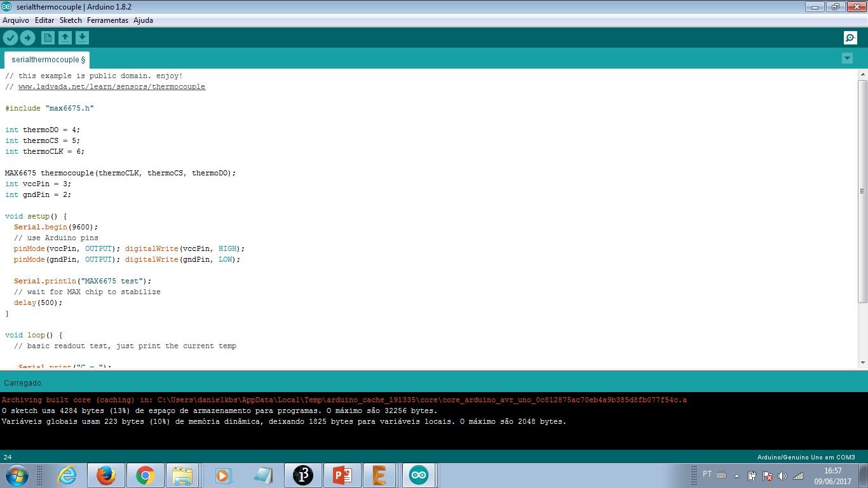Click the Verify checkmark toolbar button
This screenshot has width=868, height=488.
click(x=10, y=38)
